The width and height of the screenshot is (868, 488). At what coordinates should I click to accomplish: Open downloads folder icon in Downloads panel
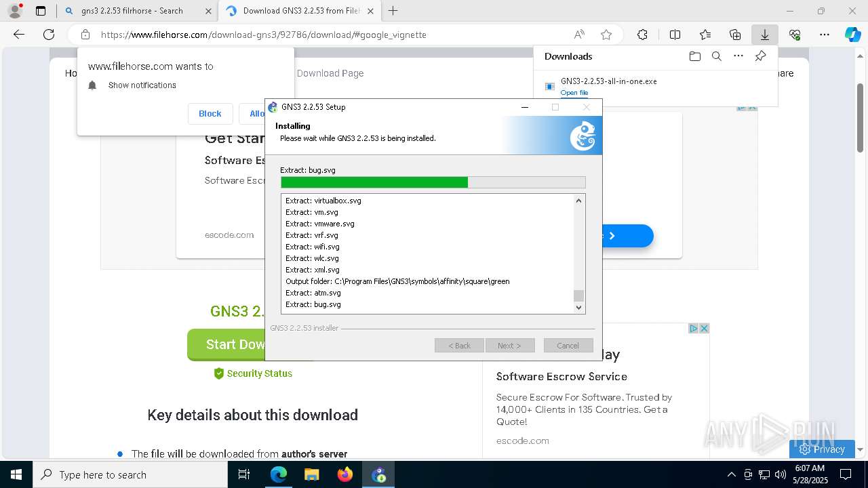pyautogui.click(x=694, y=56)
